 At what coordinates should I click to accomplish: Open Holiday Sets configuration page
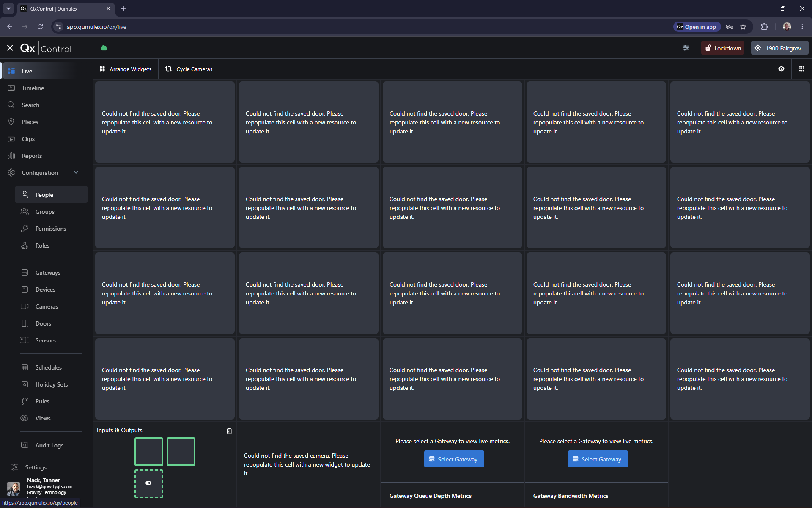[x=51, y=384]
